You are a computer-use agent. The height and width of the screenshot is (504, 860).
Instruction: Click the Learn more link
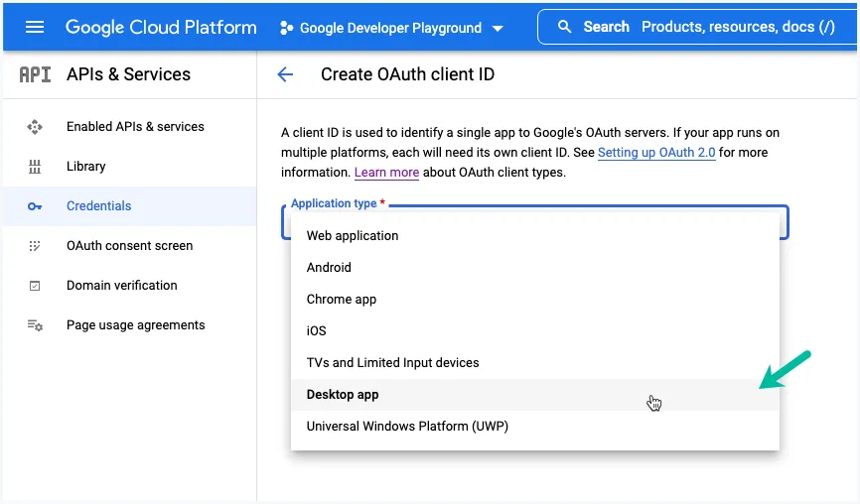pyautogui.click(x=386, y=173)
